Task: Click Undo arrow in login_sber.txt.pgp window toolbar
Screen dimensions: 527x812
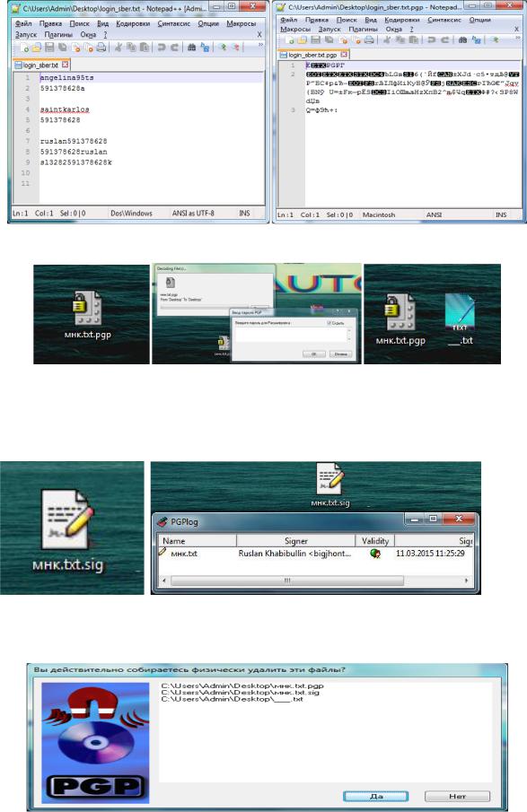Action: [431, 39]
